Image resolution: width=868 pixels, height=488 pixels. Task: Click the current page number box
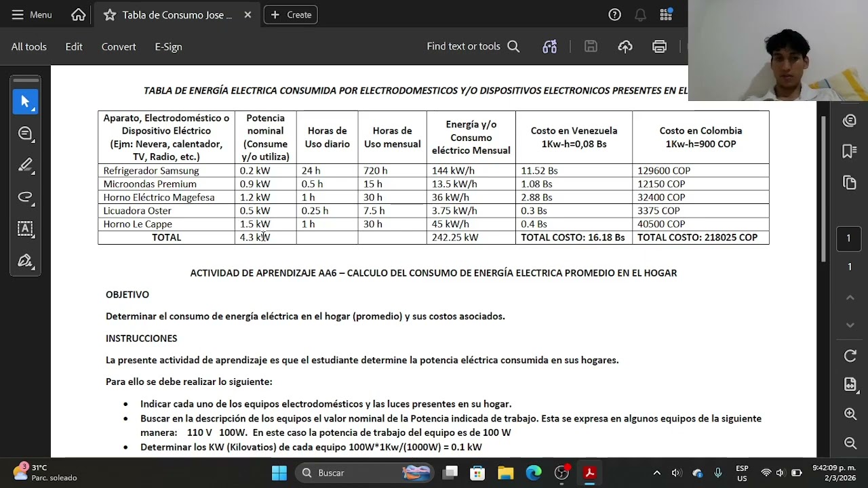848,239
